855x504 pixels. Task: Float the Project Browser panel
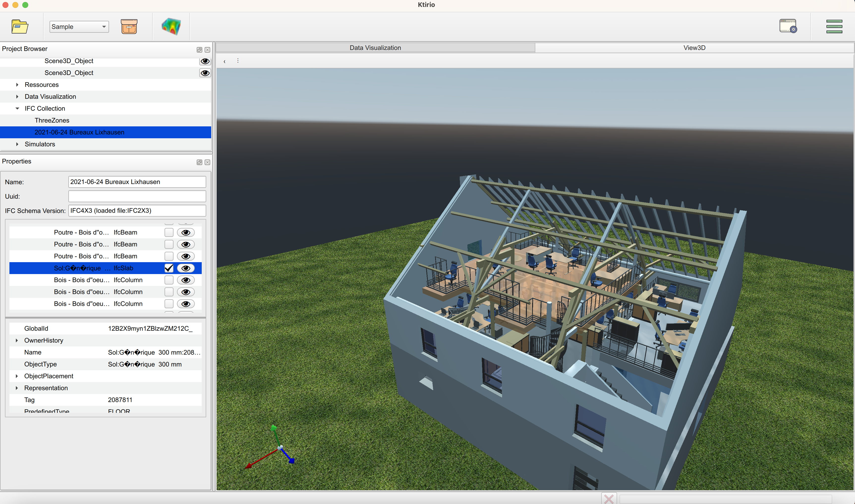pyautogui.click(x=199, y=50)
